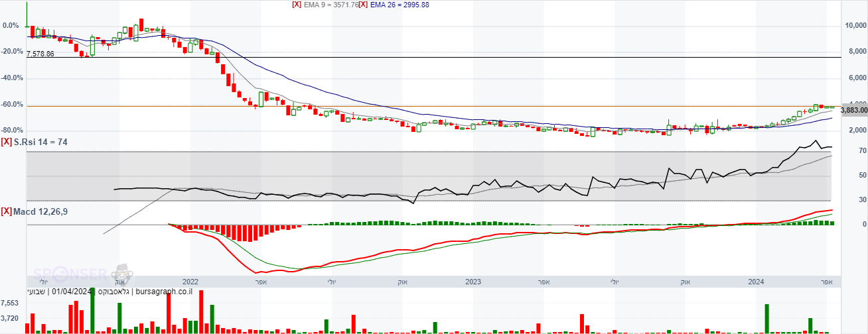
Task: Click the 8,000 price axis label
Action: [x=858, y=52]
